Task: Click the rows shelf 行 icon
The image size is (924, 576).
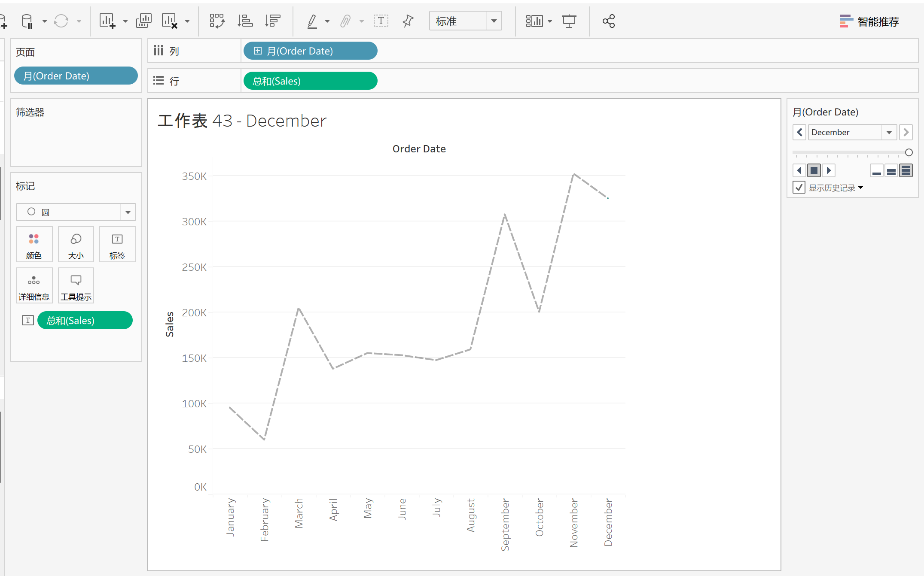Action: tap(159, 81)
